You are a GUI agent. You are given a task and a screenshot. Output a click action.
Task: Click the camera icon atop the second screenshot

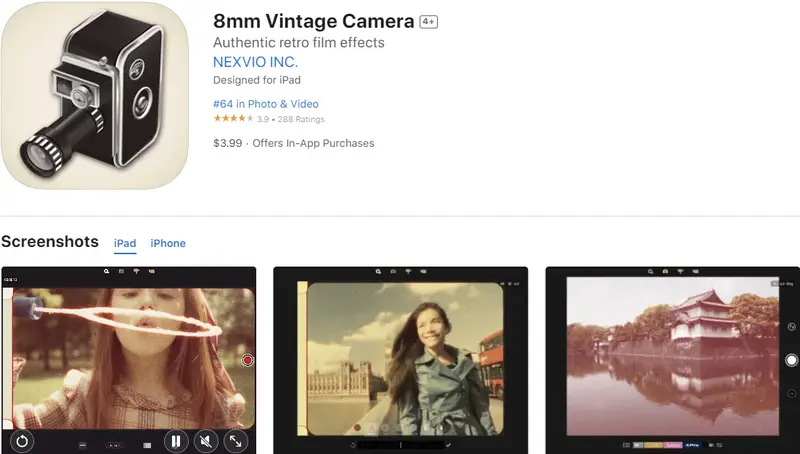[393, 271]
